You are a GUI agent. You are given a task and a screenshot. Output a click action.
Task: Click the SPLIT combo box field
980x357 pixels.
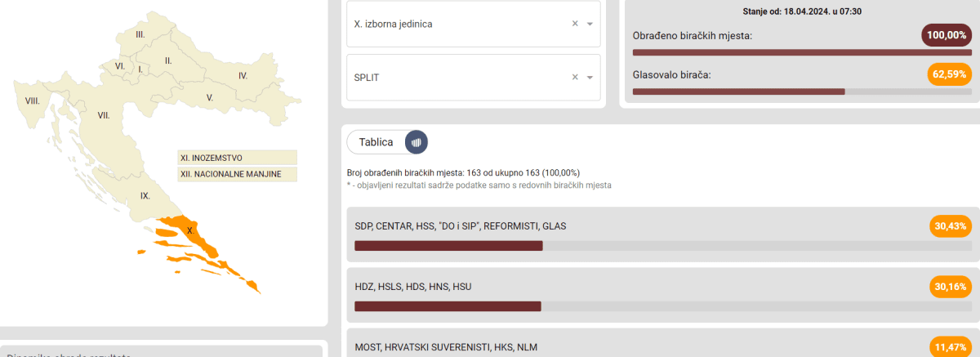point(457,77)
